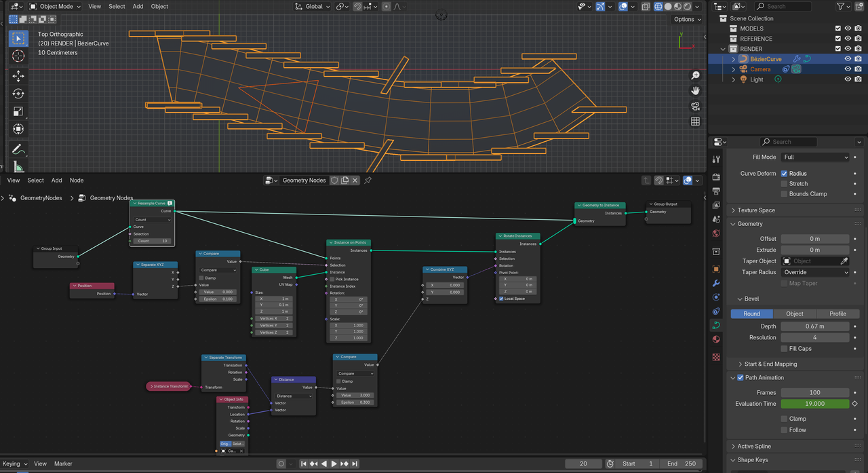The height and width of the screenshot is (473, 868).
Task: Toggle camera view gizmo icon
Action: pos(695,106)
